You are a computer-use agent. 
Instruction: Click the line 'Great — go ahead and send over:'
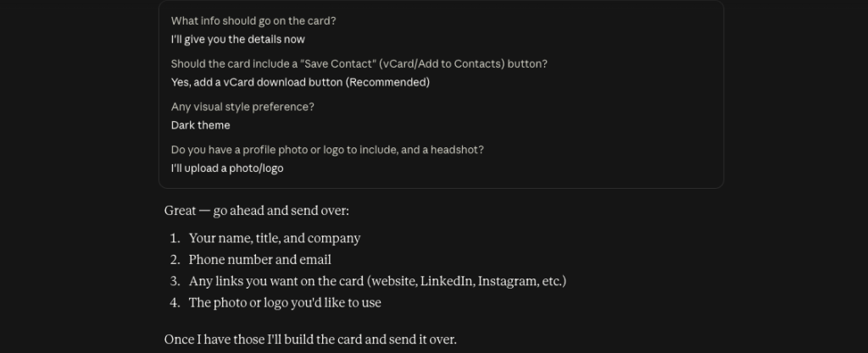[257, 211]
